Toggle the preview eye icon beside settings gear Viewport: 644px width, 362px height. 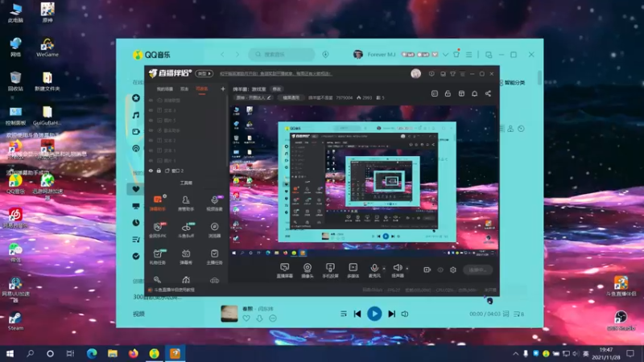point(440,269)
